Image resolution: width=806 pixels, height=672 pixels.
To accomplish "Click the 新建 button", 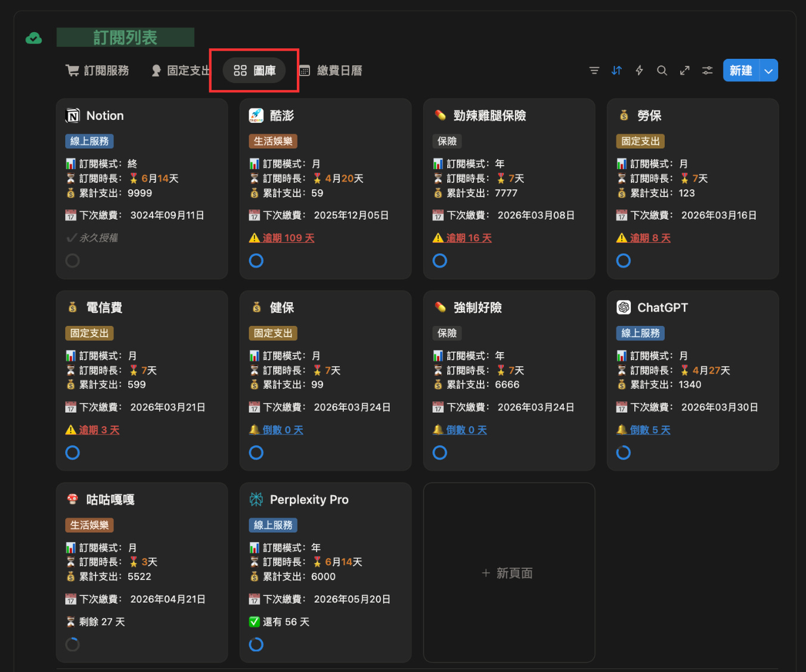I will (x=741, y=70).
